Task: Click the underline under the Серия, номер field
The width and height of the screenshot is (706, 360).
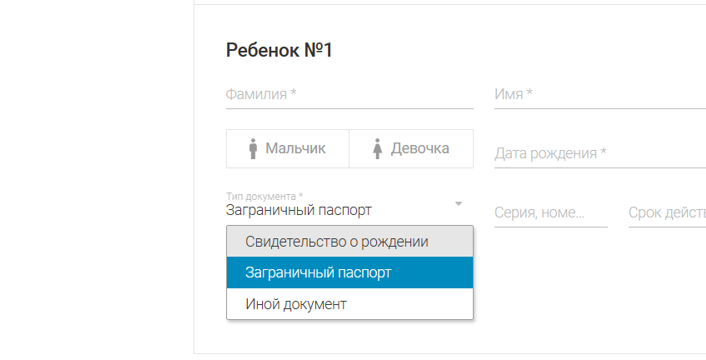Action: (x=551, y=226)
